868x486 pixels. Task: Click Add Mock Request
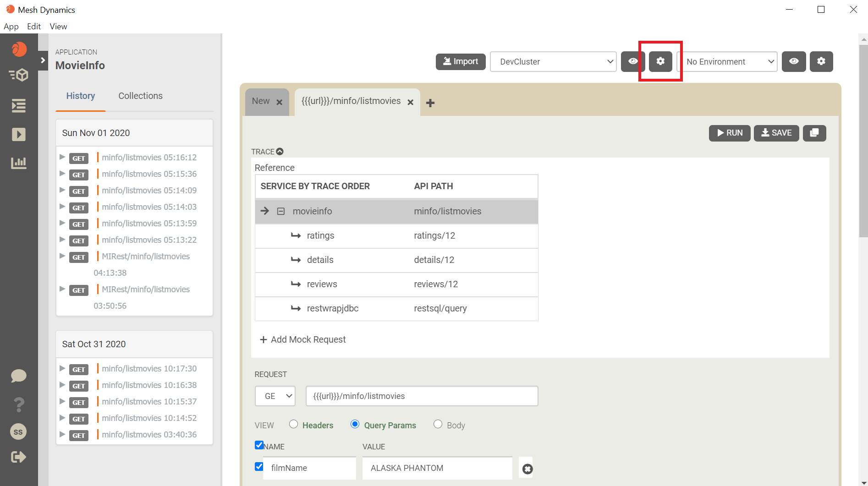[302, 339]
